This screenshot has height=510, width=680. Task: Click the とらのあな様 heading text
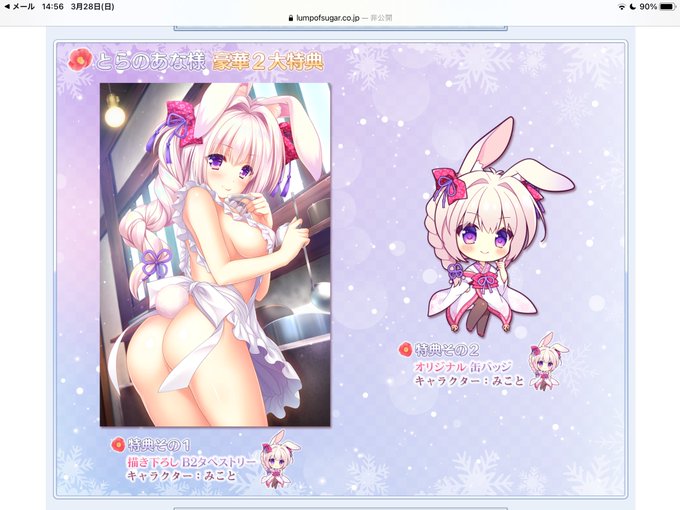pyautogui.click(x=149, y=61)
